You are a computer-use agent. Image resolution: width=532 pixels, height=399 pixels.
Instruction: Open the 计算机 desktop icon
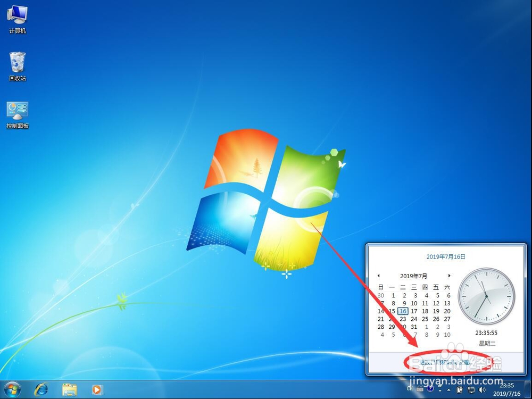pos(18,19)
